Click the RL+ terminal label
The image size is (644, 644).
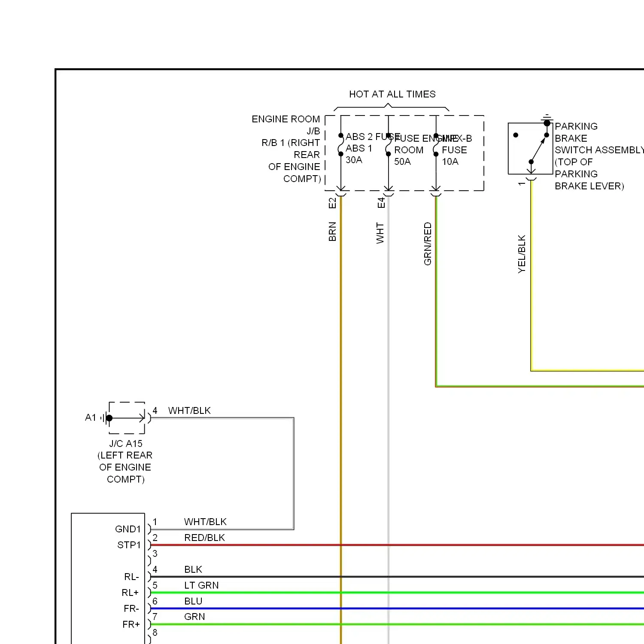(131, 592)
